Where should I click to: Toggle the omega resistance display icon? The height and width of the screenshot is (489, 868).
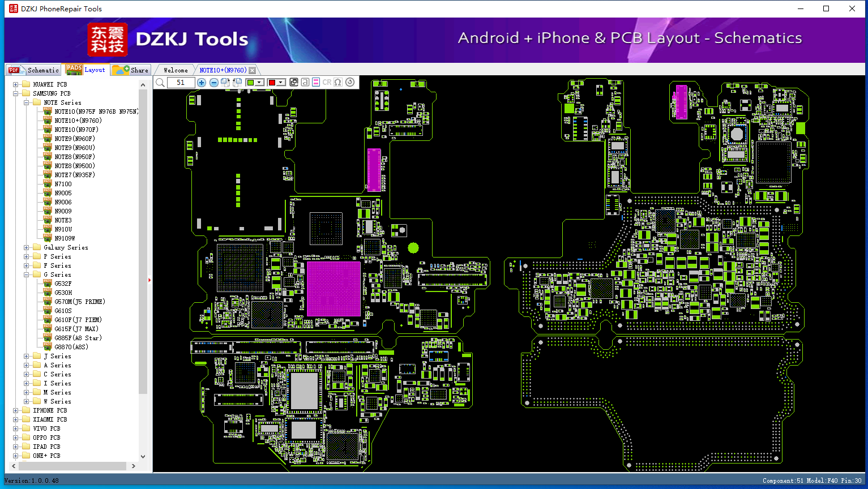(338, 83)
